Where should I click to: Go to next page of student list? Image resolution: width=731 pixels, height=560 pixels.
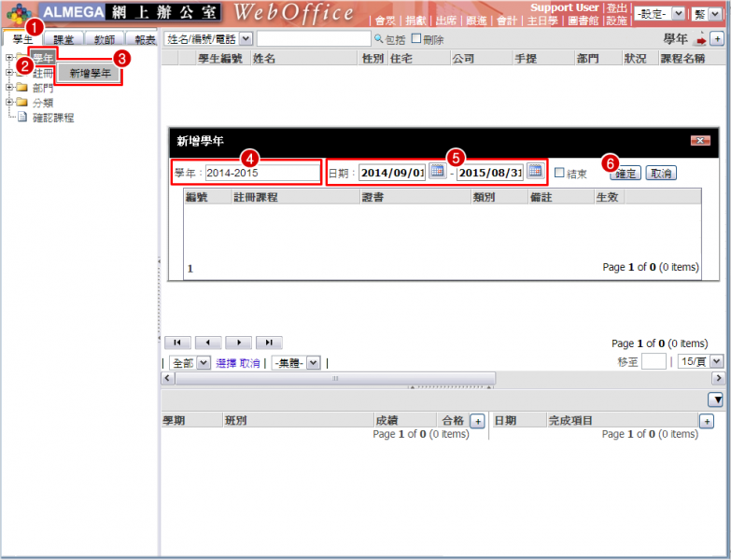pos(238,343)
